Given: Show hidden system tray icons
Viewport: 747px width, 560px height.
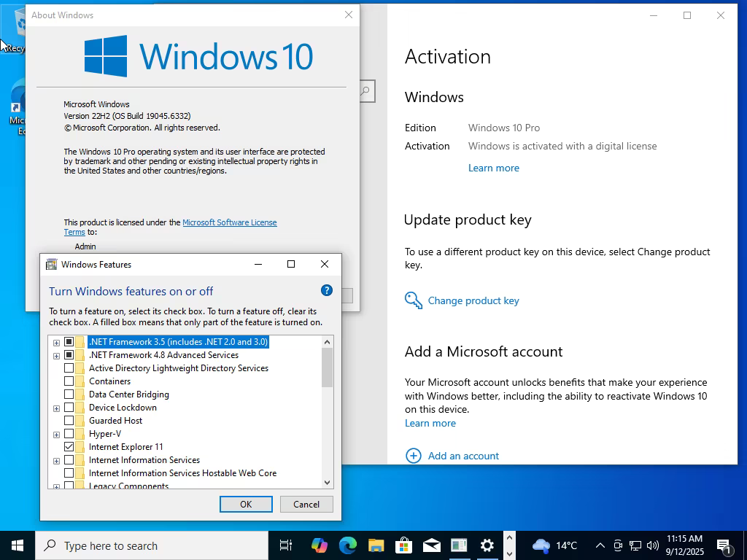Looking at the screenshot, I should (600, 545).
